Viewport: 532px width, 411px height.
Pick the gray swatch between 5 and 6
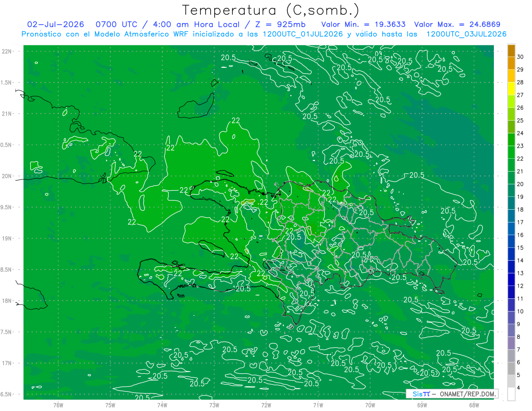click(x=512, y=368)
